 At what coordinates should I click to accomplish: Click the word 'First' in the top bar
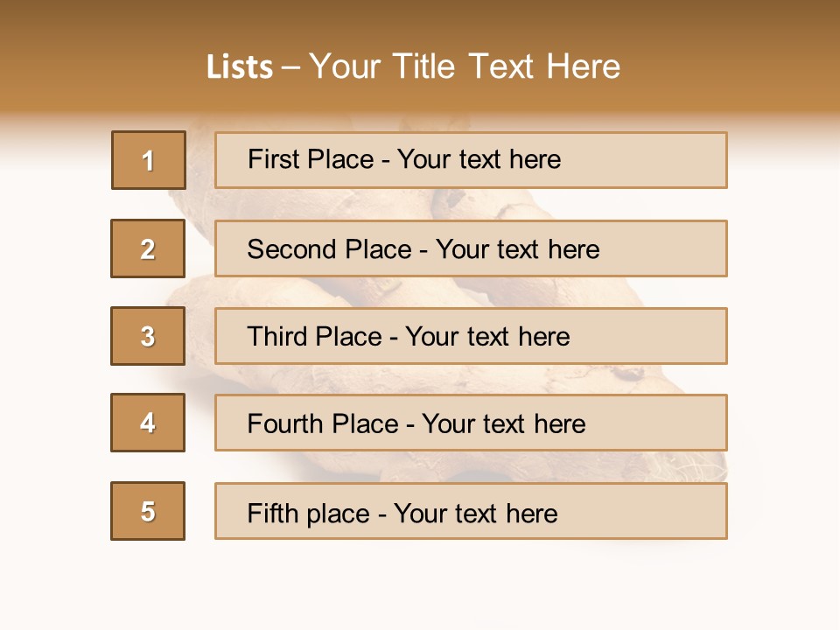pyautogui.click(x=270, y=159)
